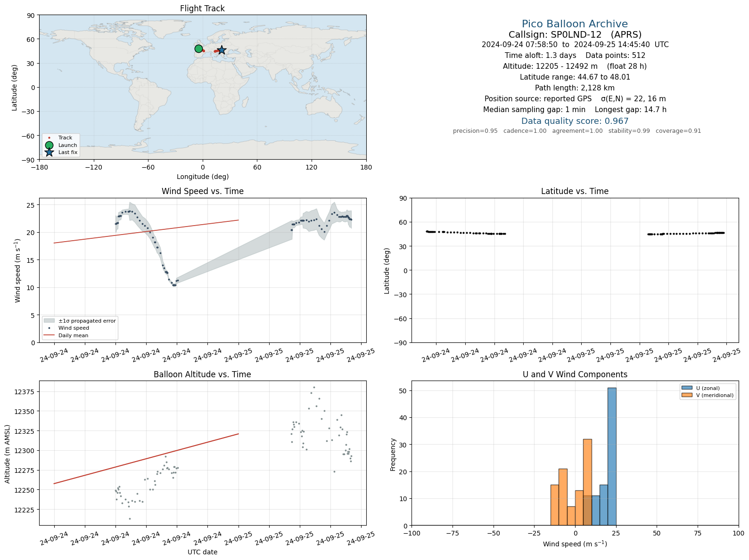Viewport: 749px width, 560px height.
Task: Select 'Latitude range: 44.67 to 48.01' text
Action: click(575, 77)
